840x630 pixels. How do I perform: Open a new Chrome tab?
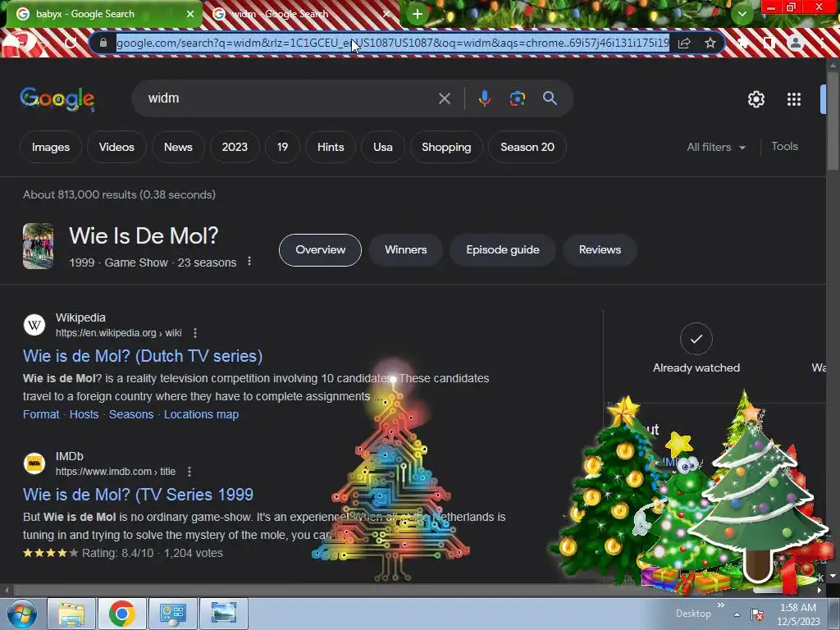418,15
